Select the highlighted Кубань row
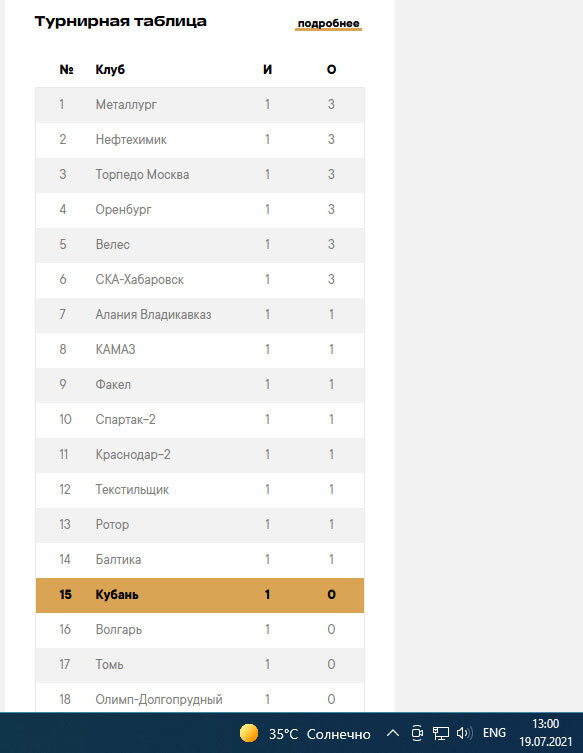Viewport: 583px width, 753px height. coord(200,595)
